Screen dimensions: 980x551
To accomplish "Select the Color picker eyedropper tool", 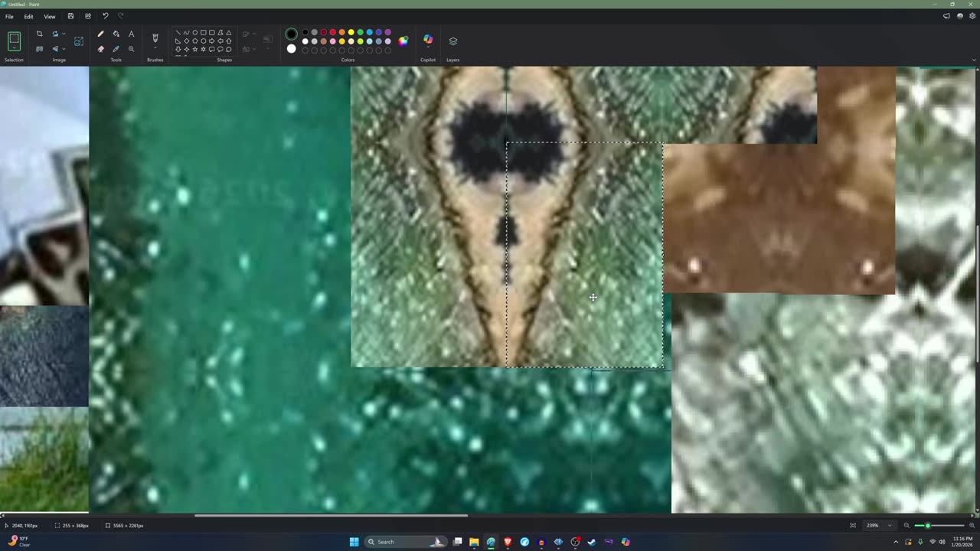I will (116, 49).
